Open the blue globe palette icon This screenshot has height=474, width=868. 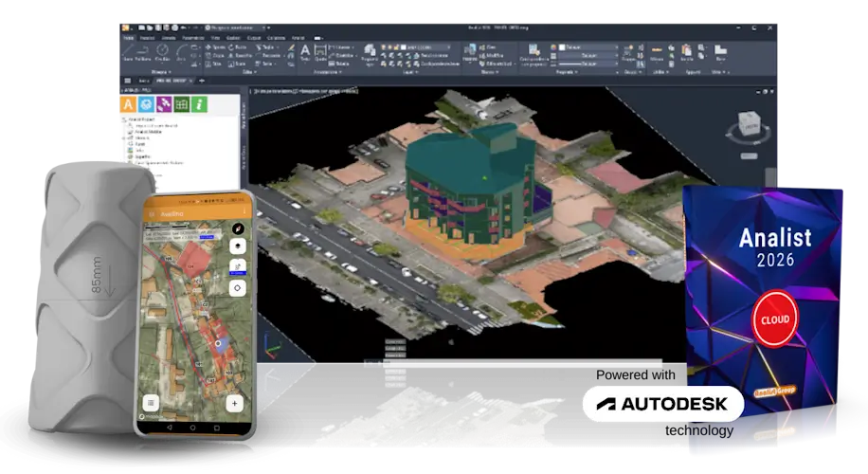tap(146, 104)
